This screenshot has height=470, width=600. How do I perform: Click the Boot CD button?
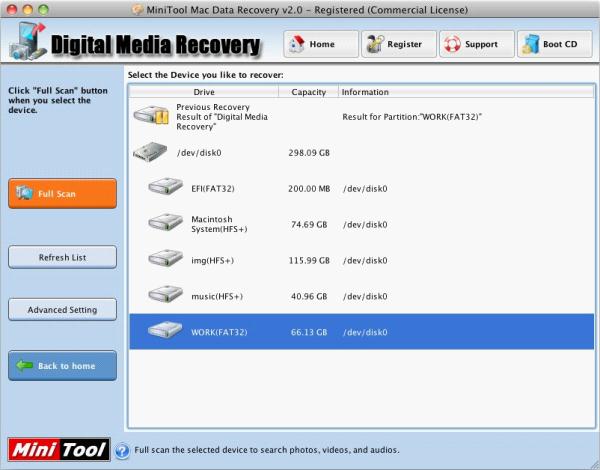[555, 44]
